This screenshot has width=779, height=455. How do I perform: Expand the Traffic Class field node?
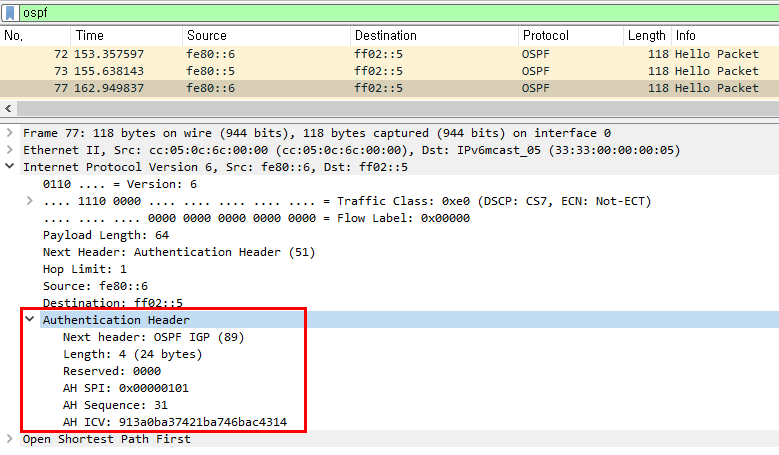coord(30,201)
